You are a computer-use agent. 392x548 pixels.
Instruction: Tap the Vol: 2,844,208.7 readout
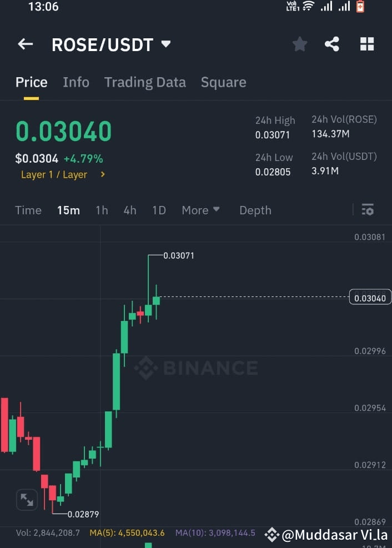tap(48, 533)
